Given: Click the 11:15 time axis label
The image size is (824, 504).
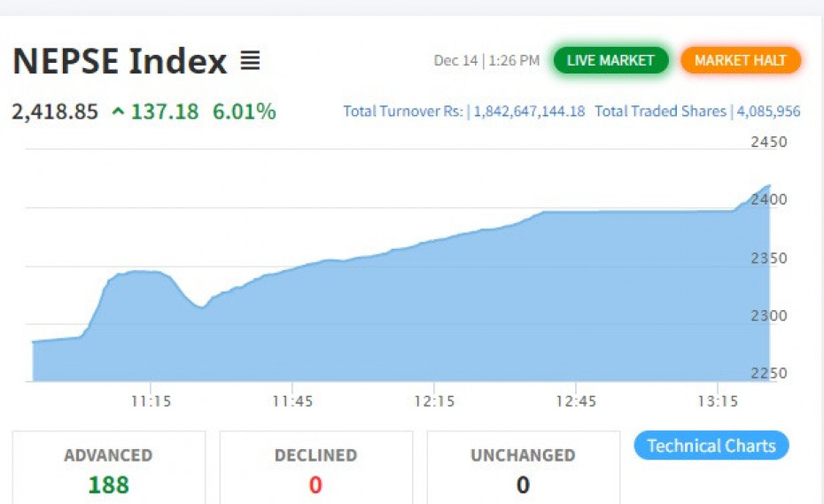Looking at the screenshot, I should coord(151,401).
